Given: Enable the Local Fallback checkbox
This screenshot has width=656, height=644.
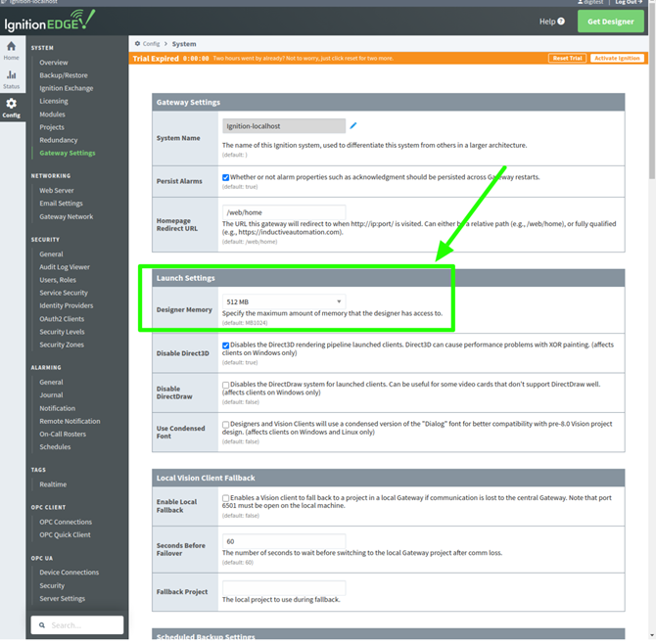Looking at the screenshot, I should pos(225,498).
